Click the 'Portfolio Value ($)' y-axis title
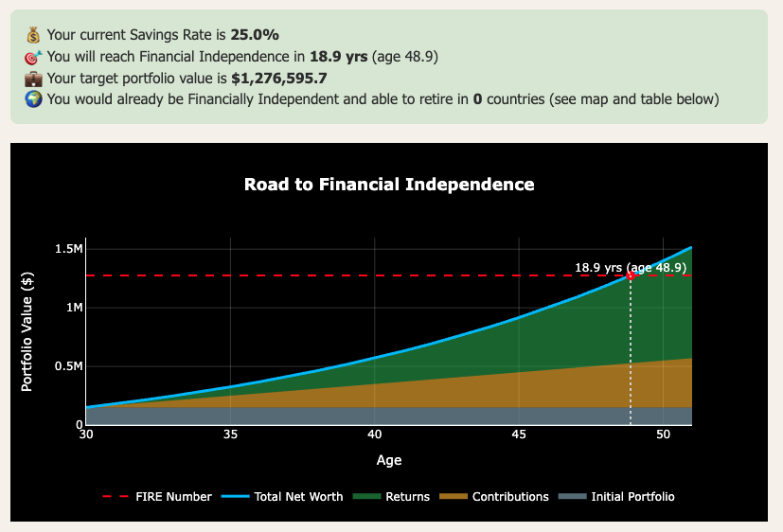Screen dimensions: 783x532 [x=27, y=331]
